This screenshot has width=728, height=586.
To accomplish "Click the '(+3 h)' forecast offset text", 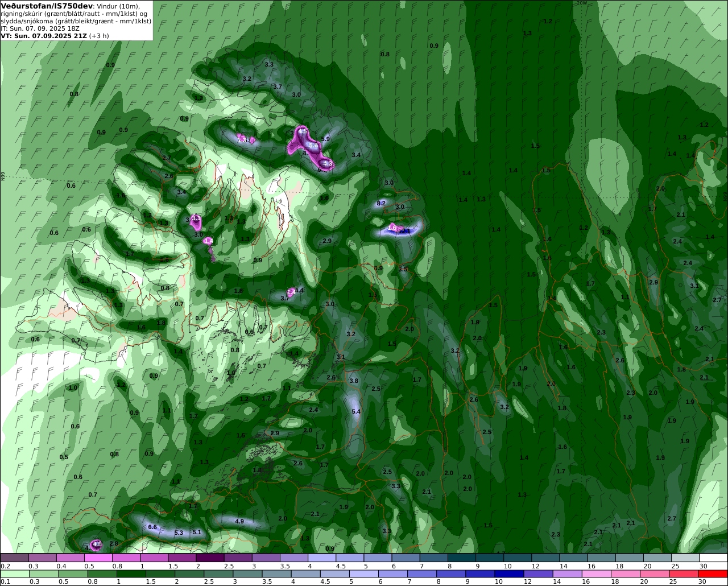I will pyautogui.click(x=99, y=35).
